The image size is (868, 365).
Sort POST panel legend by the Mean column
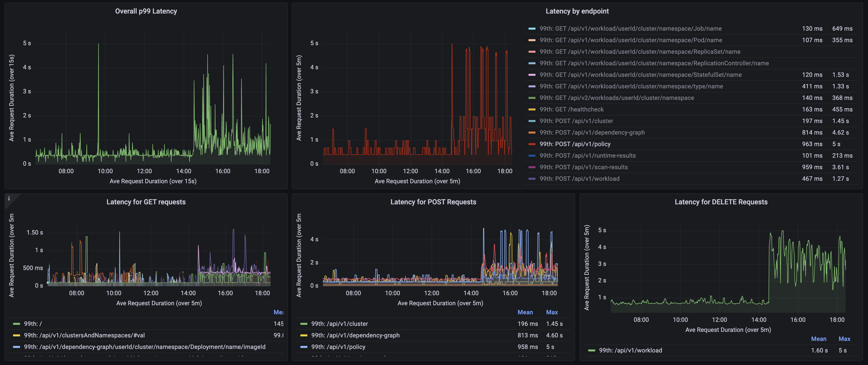pos(526,312)
